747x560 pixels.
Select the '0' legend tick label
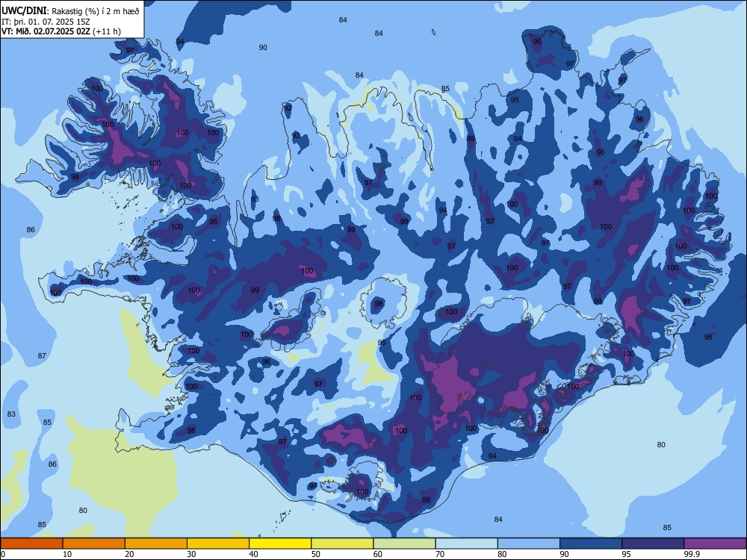[3, 554]
